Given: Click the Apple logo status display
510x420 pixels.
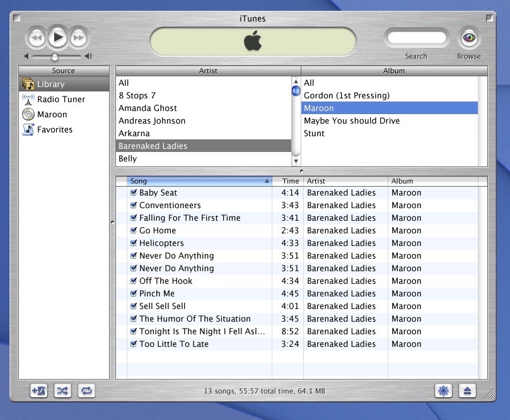Looking at the screenshot, I should coord(253,41).
